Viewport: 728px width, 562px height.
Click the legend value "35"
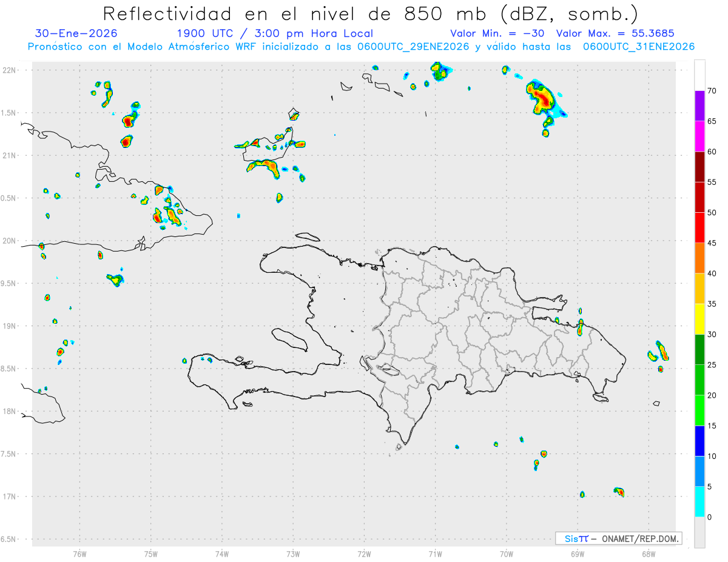click(713, 304)
